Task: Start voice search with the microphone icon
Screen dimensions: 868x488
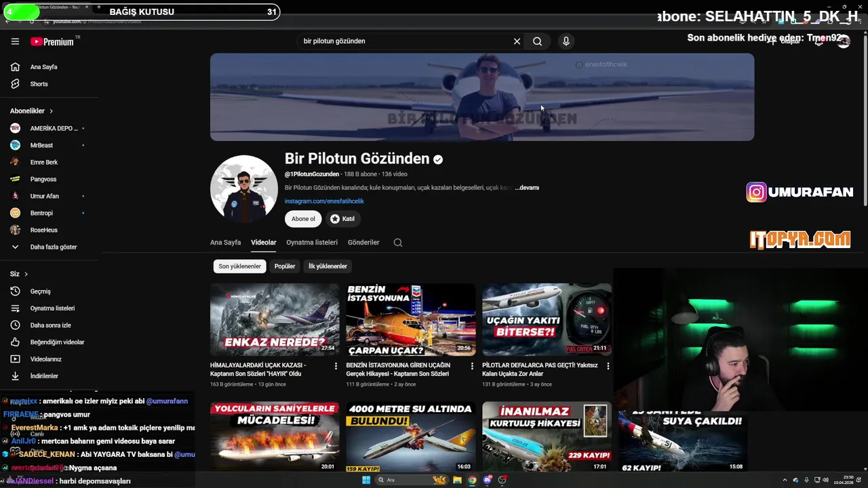Action: (566, 41)
